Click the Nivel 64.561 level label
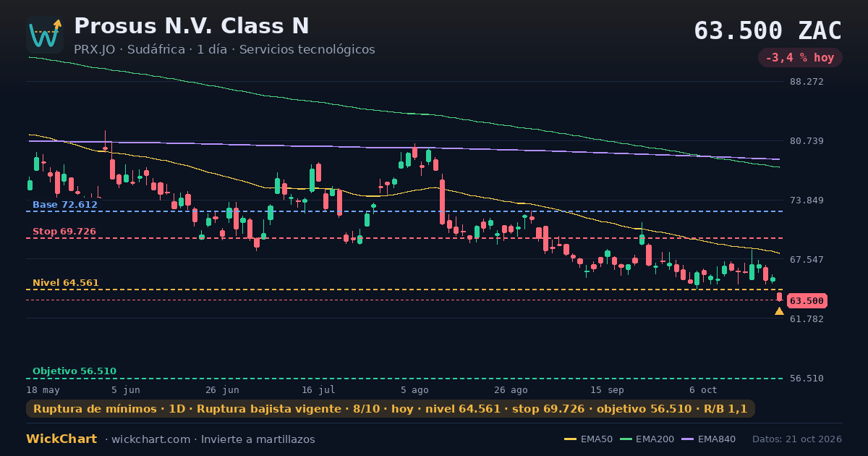The height and width of the screenshot is (456, 868). (x=66, y=283)
